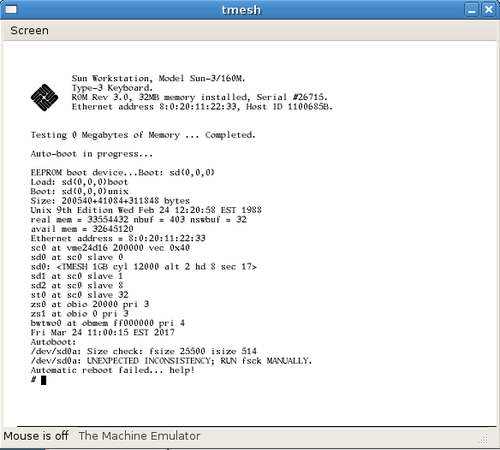The image size is (500, 450).
Task: Click the 'real mem = 33554432' line
Action: (138, 220)
